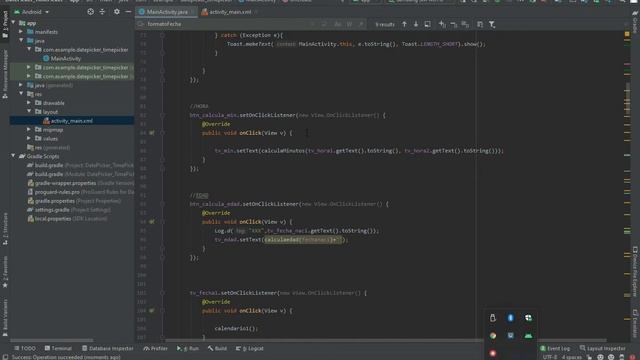Open Project panel settings gear

117,12
